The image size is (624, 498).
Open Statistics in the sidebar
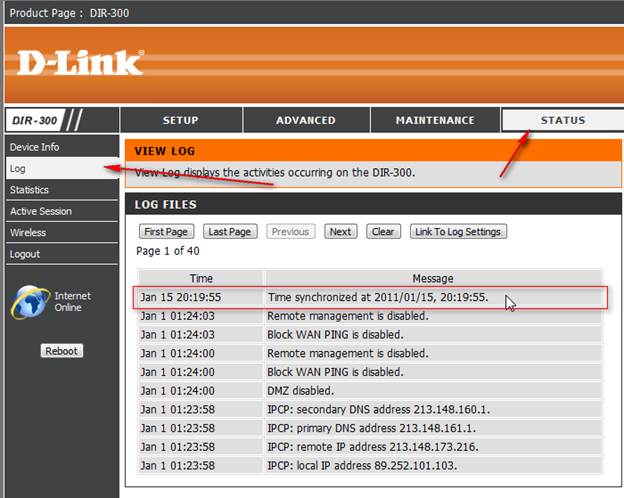pyautogui.click(x=62, y=190)
